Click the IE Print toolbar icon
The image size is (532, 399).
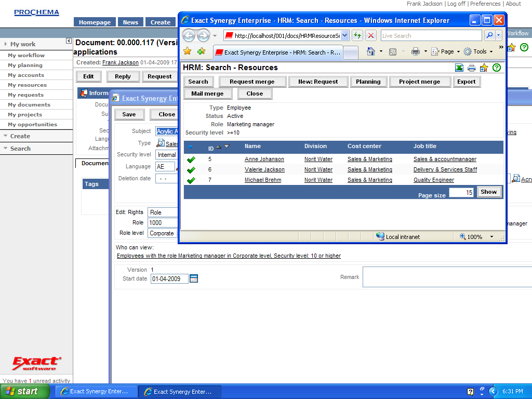click(x=415, y=51)
